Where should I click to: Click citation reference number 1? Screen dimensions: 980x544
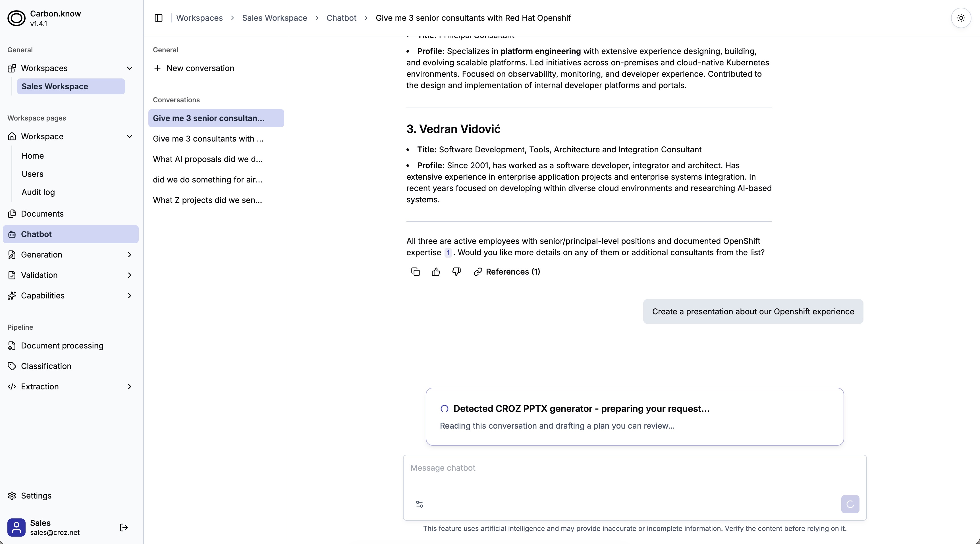448,253
